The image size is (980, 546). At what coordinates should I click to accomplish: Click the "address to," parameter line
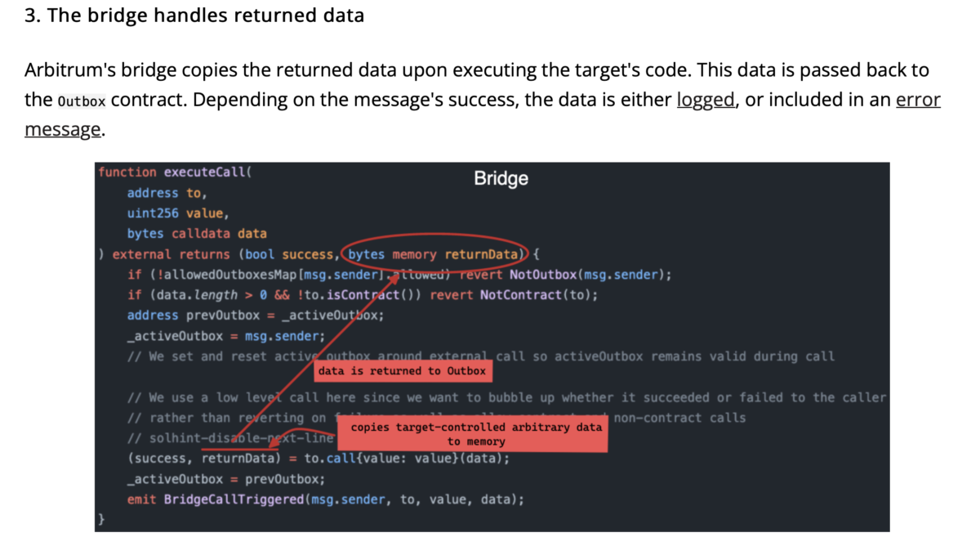point(167,193)
